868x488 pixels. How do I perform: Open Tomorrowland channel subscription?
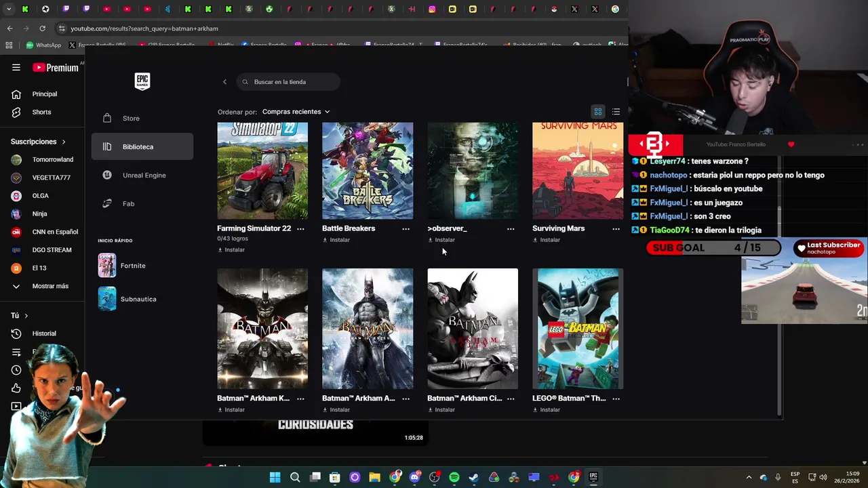pos(42,160)
